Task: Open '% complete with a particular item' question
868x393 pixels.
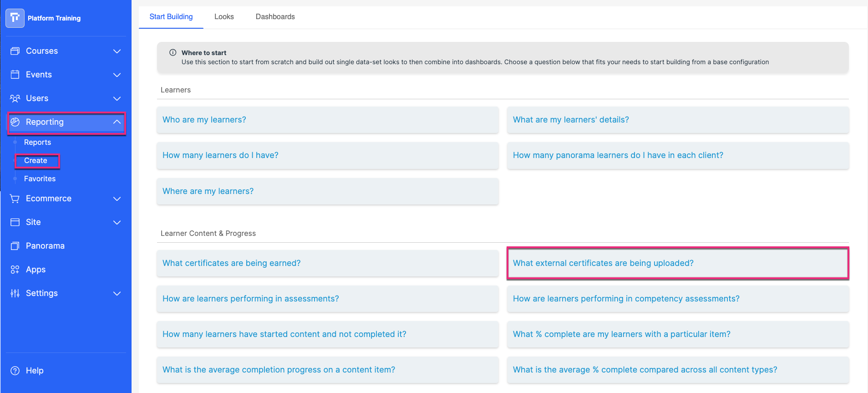Action: (x=678, y=334)
